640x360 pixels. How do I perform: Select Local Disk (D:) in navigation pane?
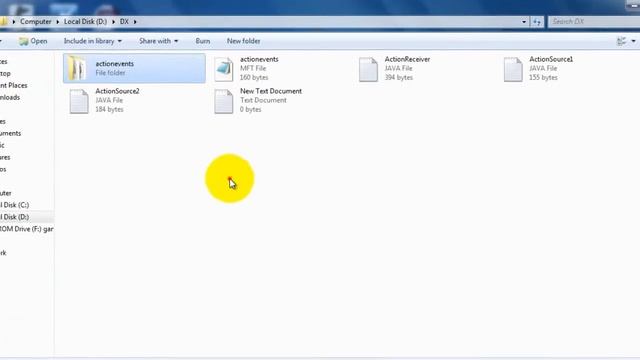point(15,217)
